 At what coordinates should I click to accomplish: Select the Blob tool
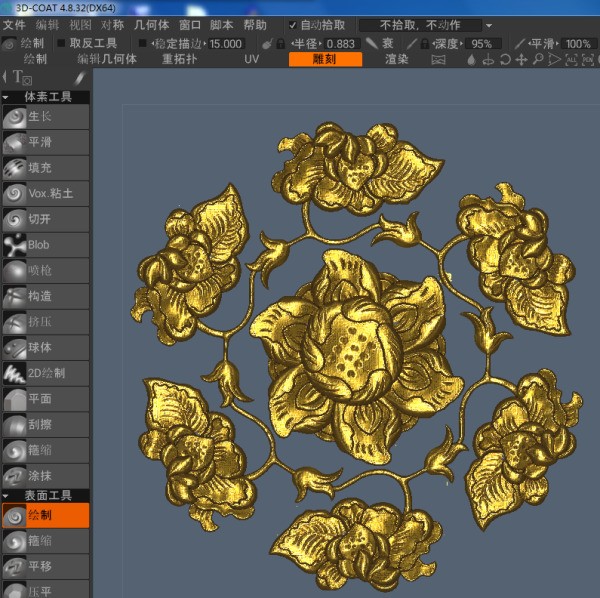click(45, 245)
